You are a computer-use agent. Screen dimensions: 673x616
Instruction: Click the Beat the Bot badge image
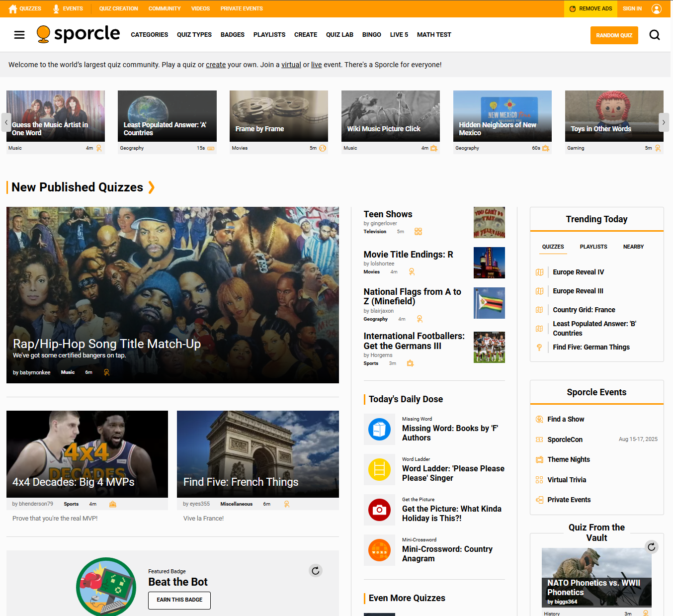(x=106, y=587)
